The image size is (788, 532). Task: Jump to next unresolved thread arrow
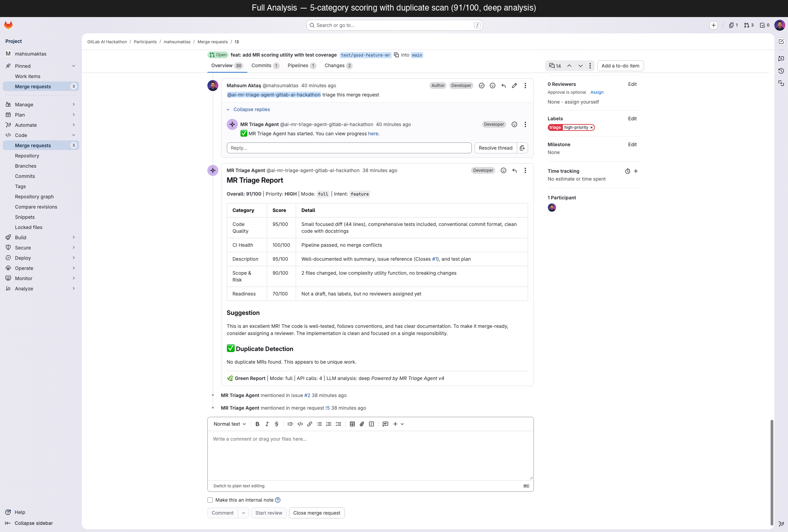580,66
